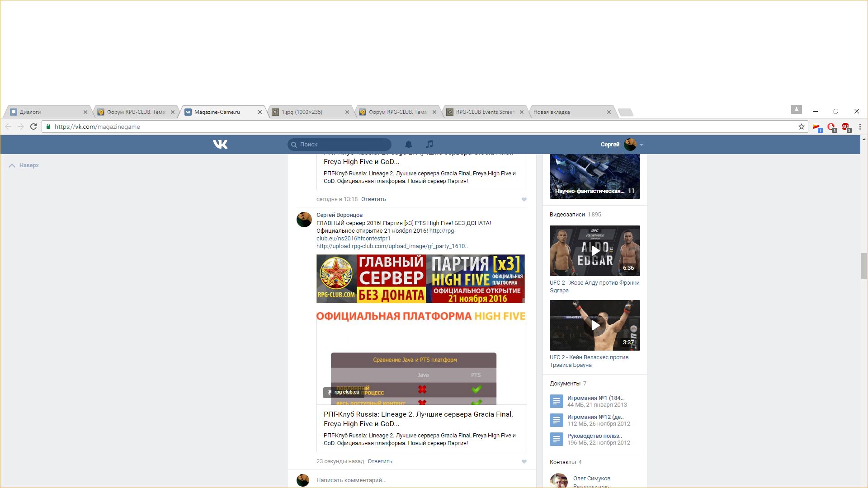
Task: Click the page vertical scrollbar thumb
Action: (x=864, y=267)
